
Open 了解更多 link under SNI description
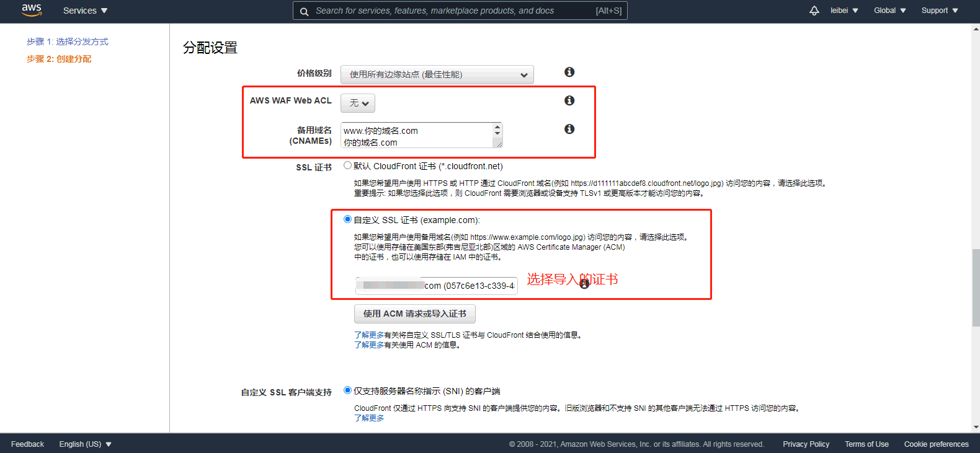(x=369, y=418)
